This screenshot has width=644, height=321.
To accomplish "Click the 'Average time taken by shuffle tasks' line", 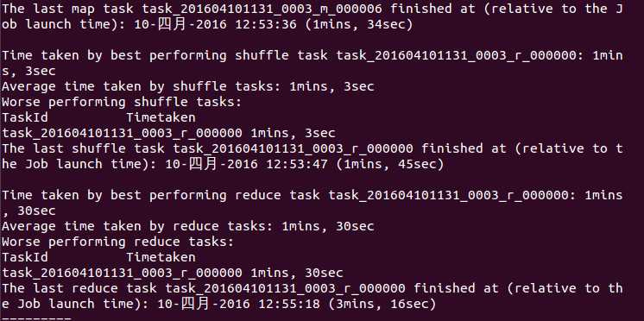I will [188, 86].
